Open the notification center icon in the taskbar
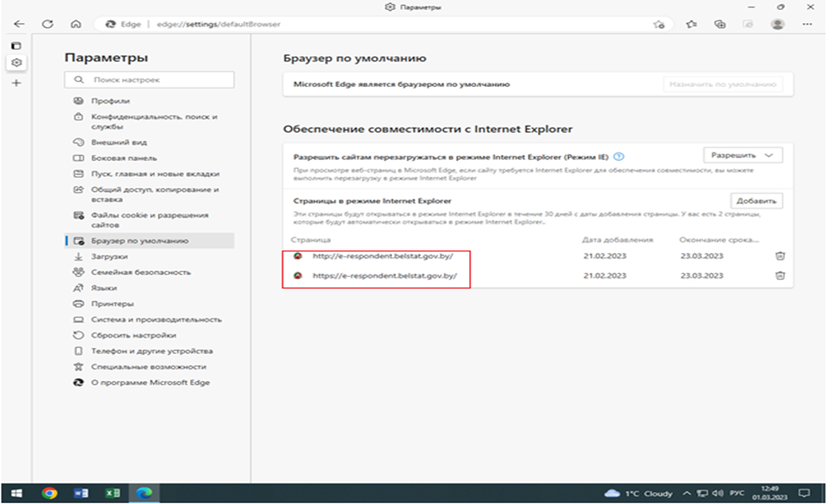Viewport: 828px width, 504px height. coord(804,493)
